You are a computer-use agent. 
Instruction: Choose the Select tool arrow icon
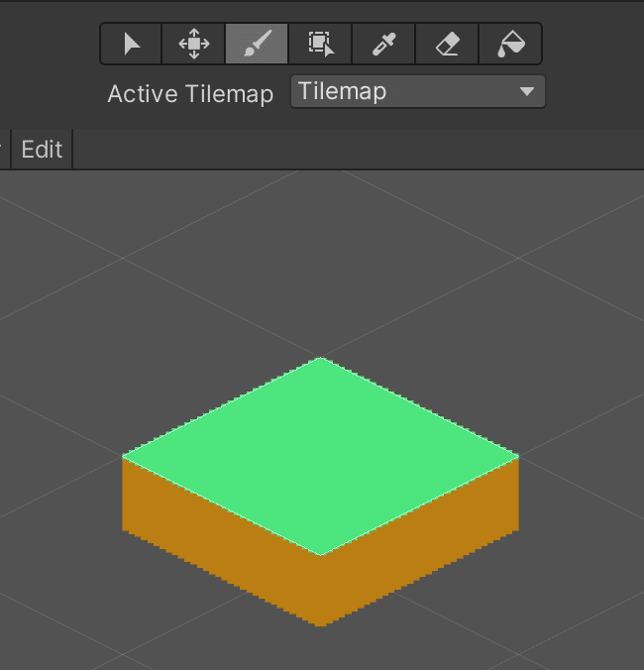131,44
